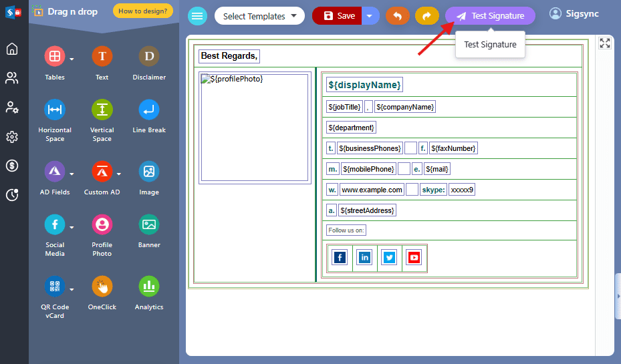Select the ${businessPhones} field

click(370, 148)
